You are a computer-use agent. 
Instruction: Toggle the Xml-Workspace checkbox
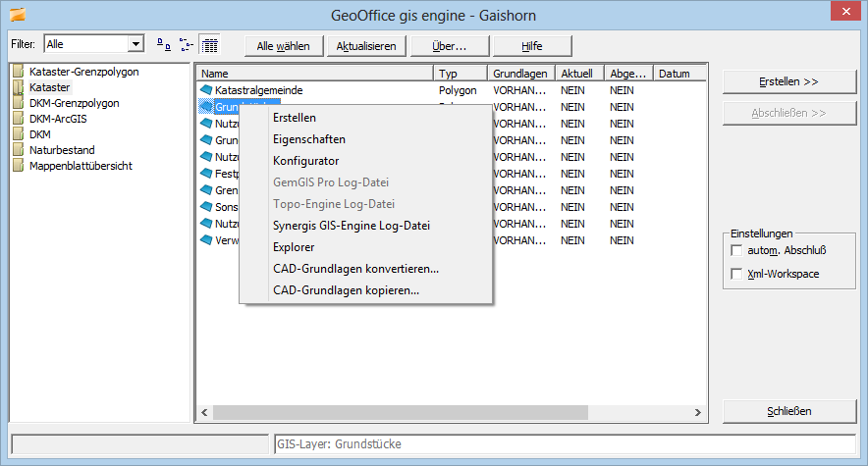click(x=736, y=274)
